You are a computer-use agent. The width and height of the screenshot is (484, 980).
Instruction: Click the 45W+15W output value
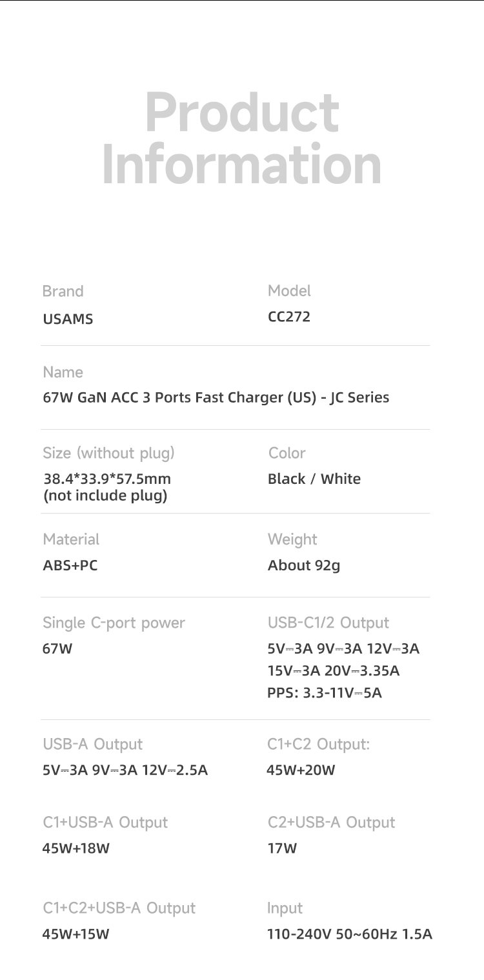click(76, 934)
